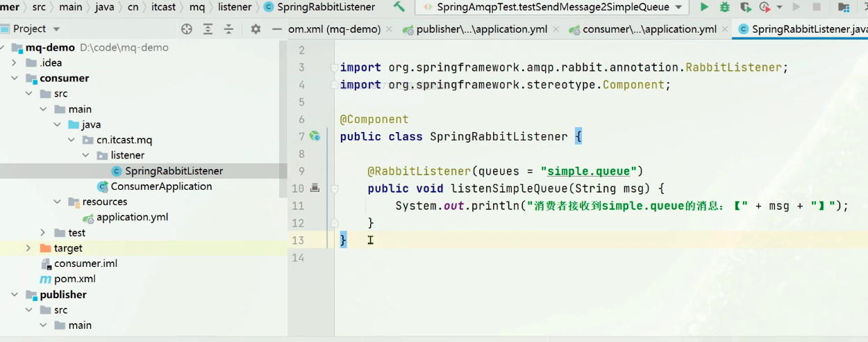Viewport: 868px width, 342px height.
Task: Click the Build project hammer icon
Action: [399, 7]
